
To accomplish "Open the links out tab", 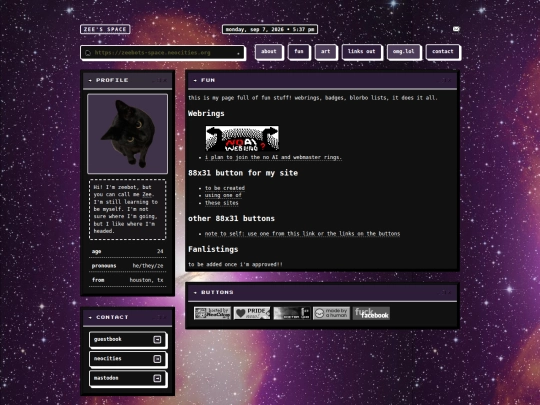I will click(361, 52).
